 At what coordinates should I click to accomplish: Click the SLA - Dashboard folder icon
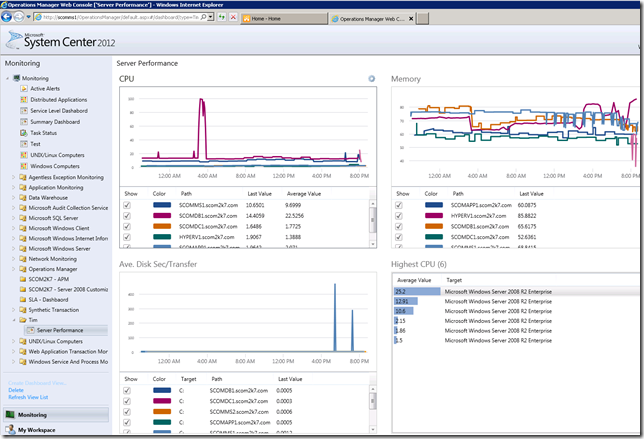(x=23, y=300)
